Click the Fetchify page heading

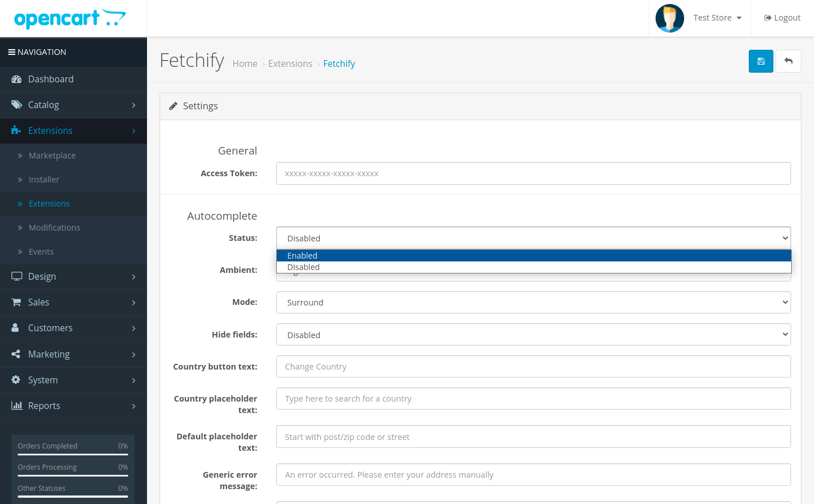[192, 60]
